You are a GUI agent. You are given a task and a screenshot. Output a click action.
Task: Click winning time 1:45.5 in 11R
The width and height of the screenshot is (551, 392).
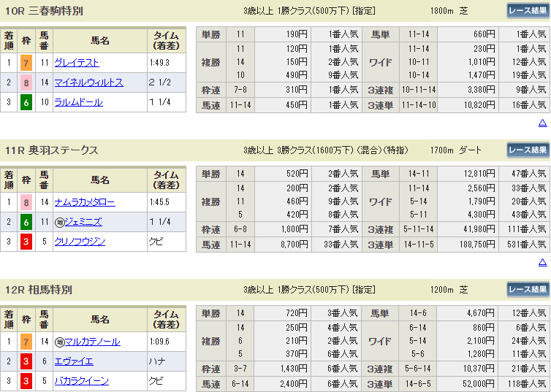[159, 202]
